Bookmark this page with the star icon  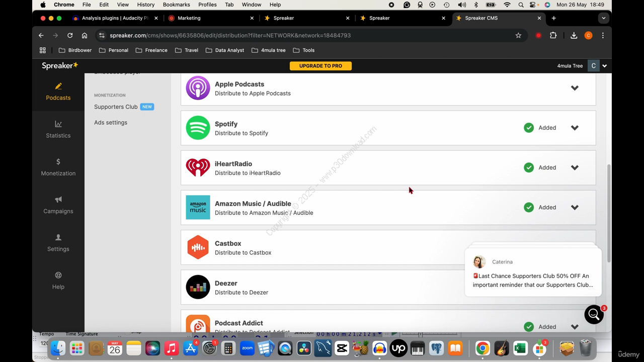click(x=518, y=35)
